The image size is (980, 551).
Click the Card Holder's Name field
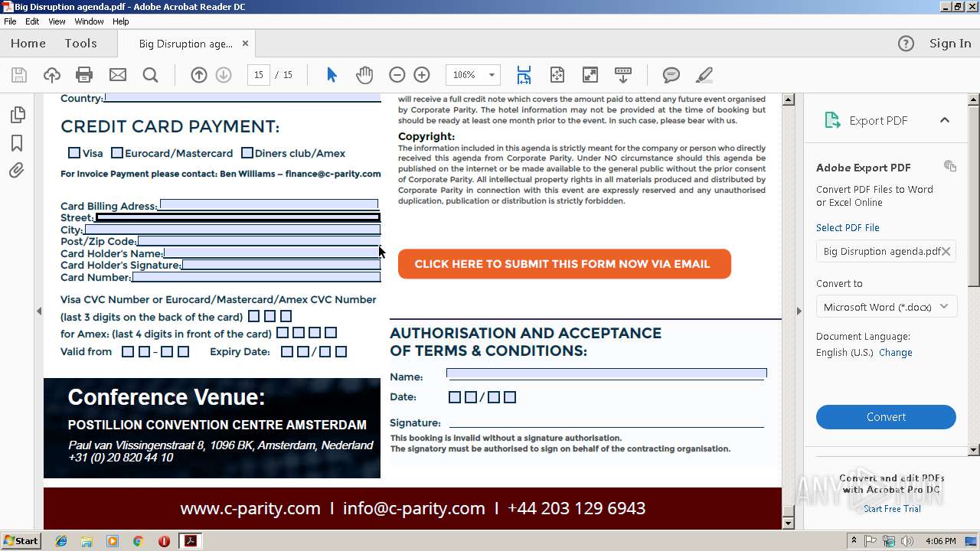pos(272,253)
